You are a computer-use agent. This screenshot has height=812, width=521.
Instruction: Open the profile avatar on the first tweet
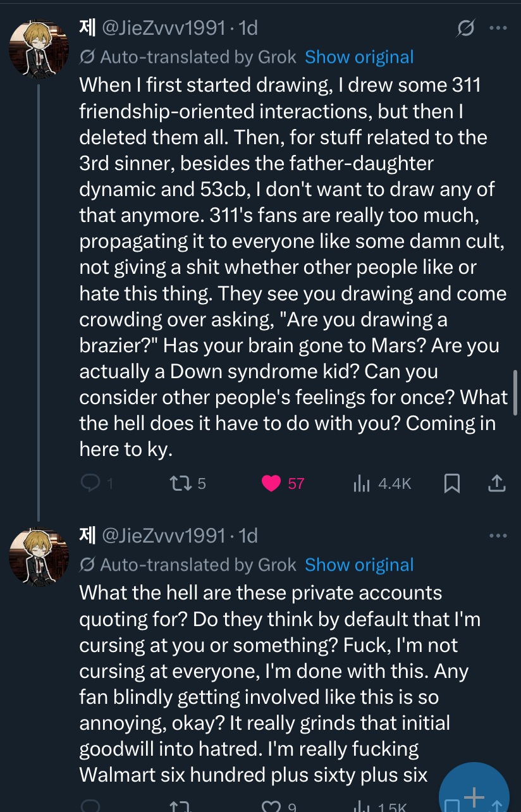click(x=38, y=49)
